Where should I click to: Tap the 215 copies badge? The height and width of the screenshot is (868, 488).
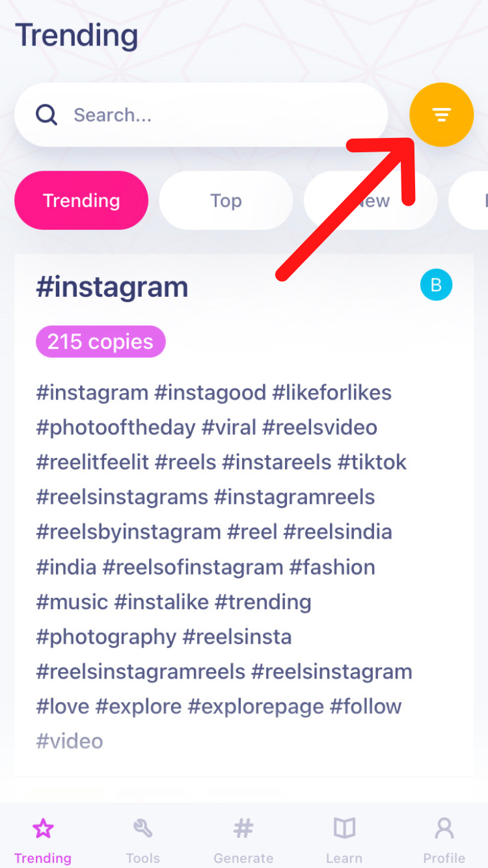[100, 342]
